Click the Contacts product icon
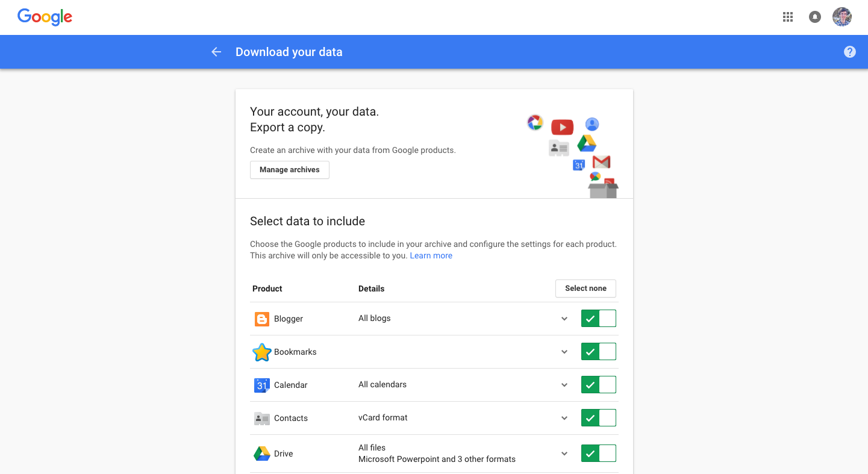The image size is (868, 474). (262, 418)
